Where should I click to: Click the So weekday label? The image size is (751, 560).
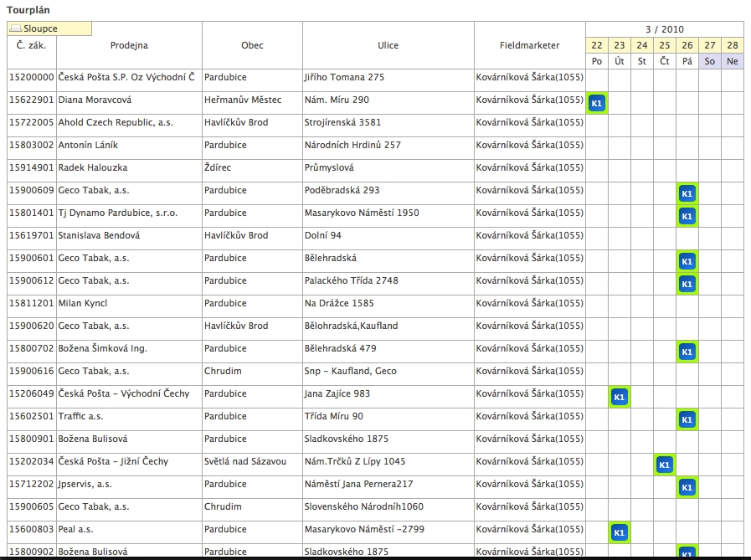pyautogui.click(x=710, y=61)
